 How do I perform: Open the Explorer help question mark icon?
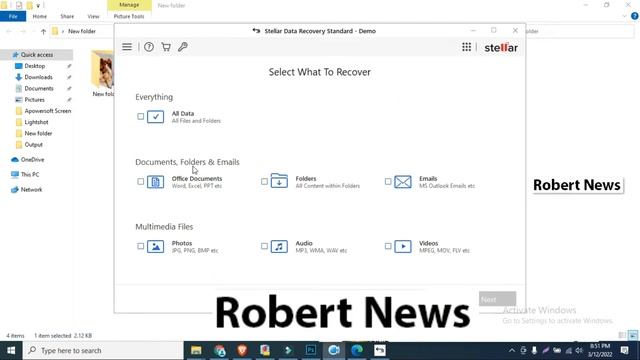[x=634, y=16]
